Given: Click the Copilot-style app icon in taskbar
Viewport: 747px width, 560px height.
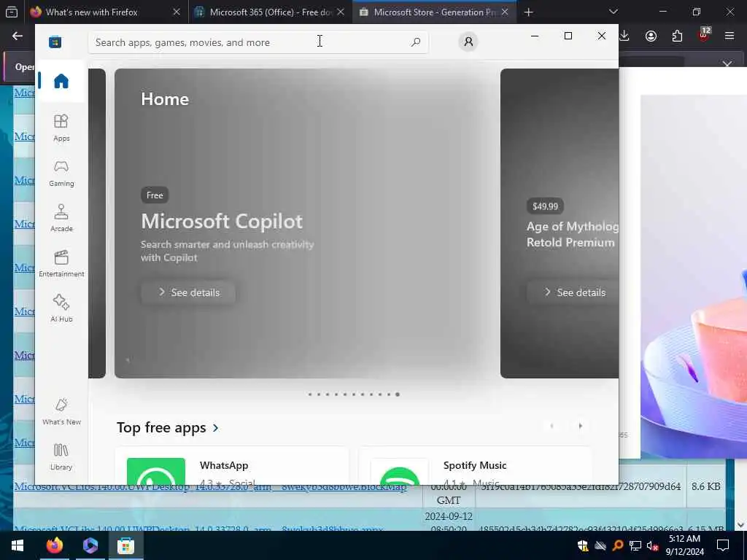Looking at the screenshot, I should [x=90, y=545].
